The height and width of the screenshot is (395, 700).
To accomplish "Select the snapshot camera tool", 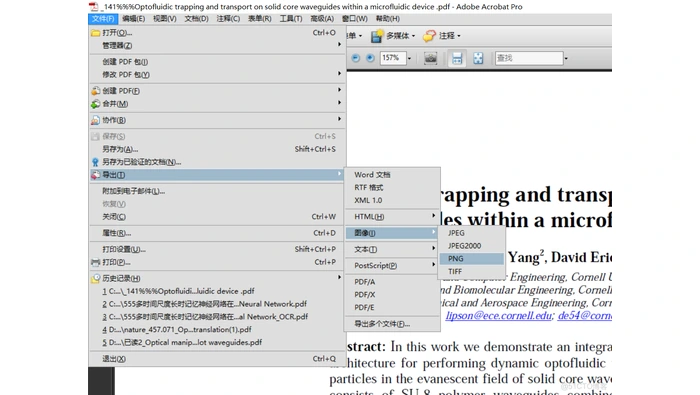I will pyautogui.click(x=430, y=58).
